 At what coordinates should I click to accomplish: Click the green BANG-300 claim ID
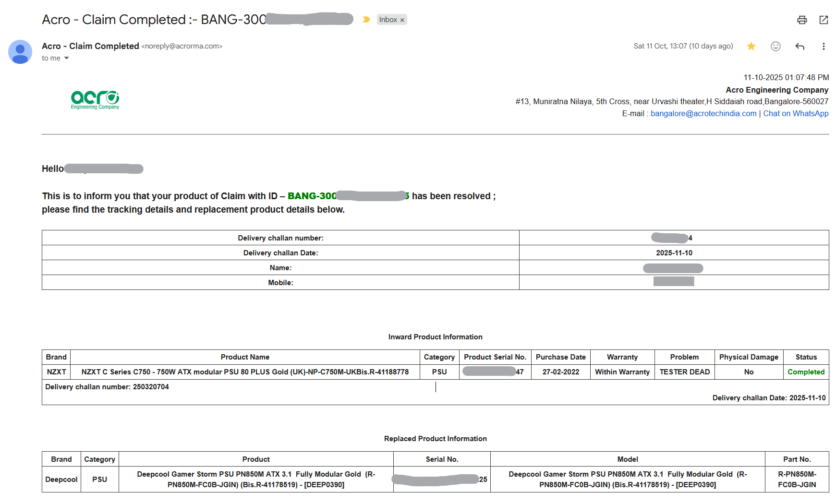click(x=312, y=196)
